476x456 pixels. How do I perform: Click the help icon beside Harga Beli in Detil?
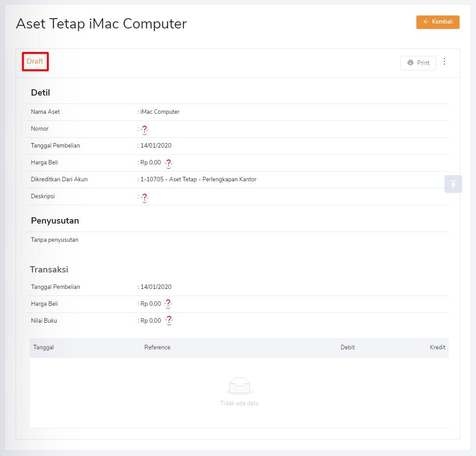(168, 164)
